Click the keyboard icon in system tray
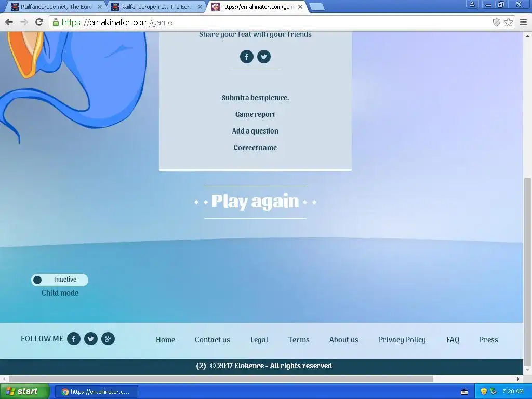 [464, 392]
